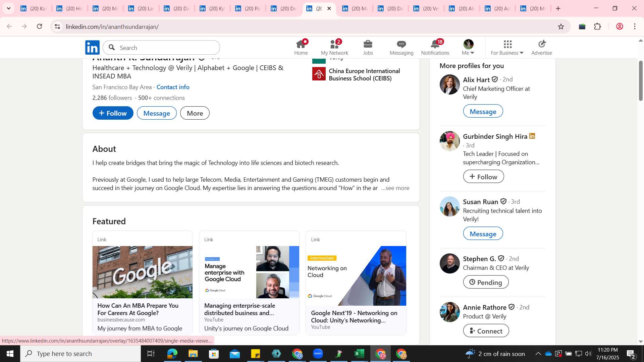Go back with the browser arrow
This screenshot has width=644, height=362.
(x=9, y=26)
